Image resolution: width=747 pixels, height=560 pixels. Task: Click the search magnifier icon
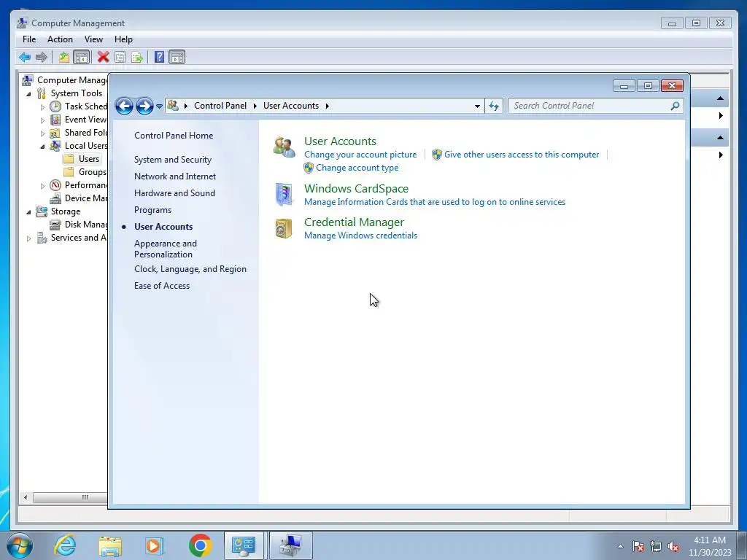click(x=675, y=106)
